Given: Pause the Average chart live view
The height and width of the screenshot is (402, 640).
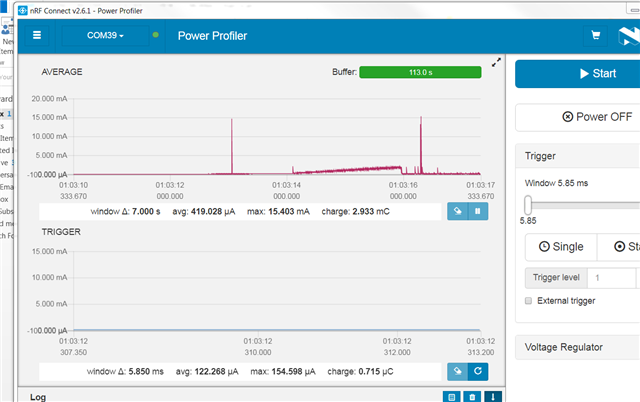Looking at the screenshot, I should [478, 211].
